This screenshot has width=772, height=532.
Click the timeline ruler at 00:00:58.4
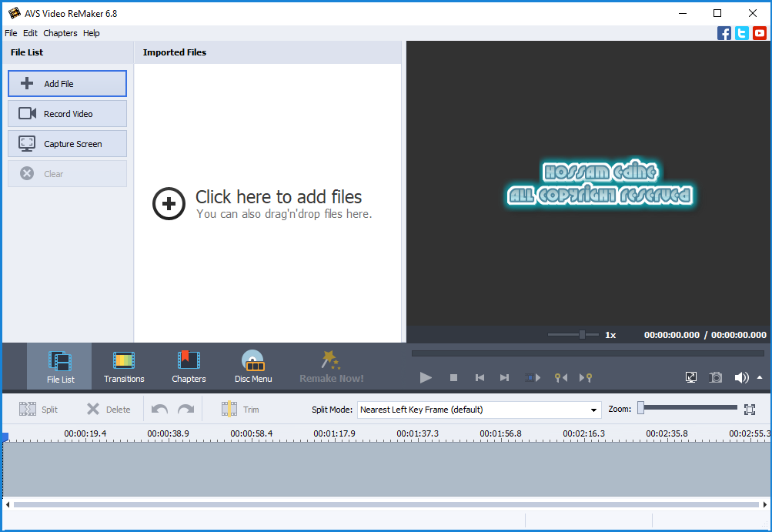(x=251, y=434)
